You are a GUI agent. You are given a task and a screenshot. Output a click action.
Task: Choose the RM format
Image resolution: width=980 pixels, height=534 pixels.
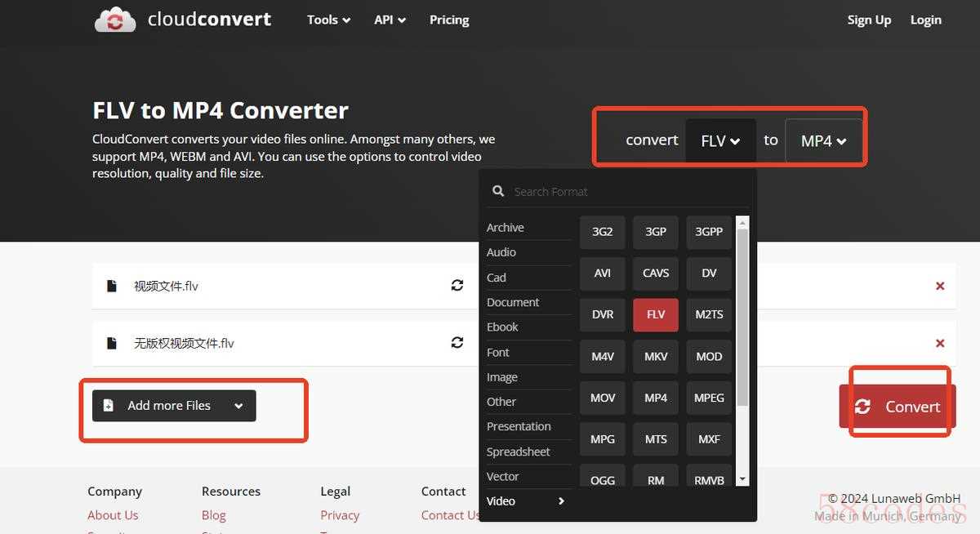[656, 476]
